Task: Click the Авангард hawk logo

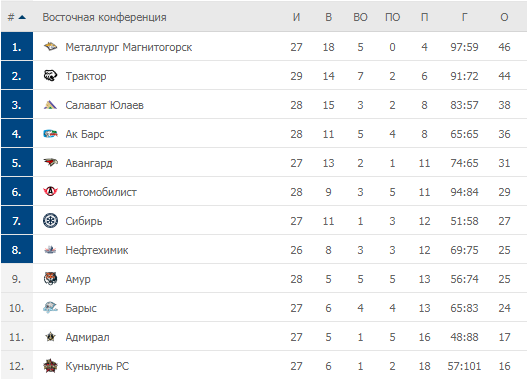Action: (x=50, y=163)
